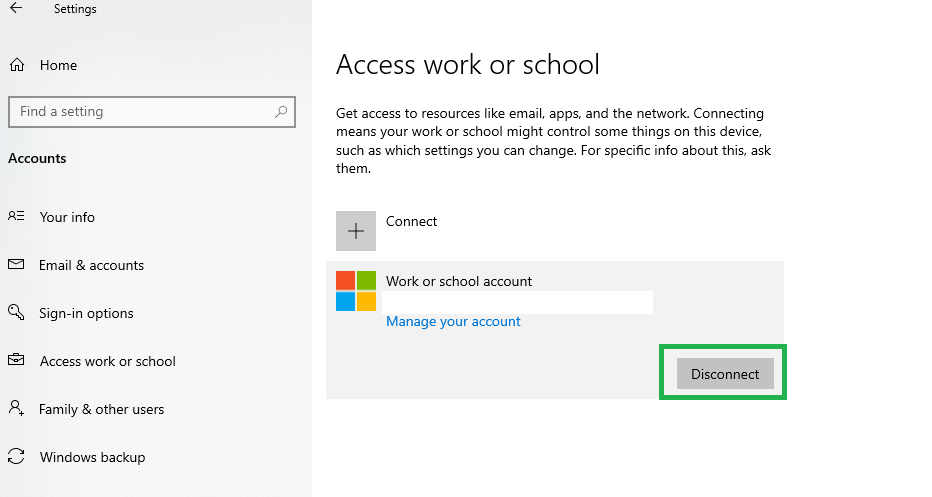Select Windows backup in sidebar

click(92, 457)
